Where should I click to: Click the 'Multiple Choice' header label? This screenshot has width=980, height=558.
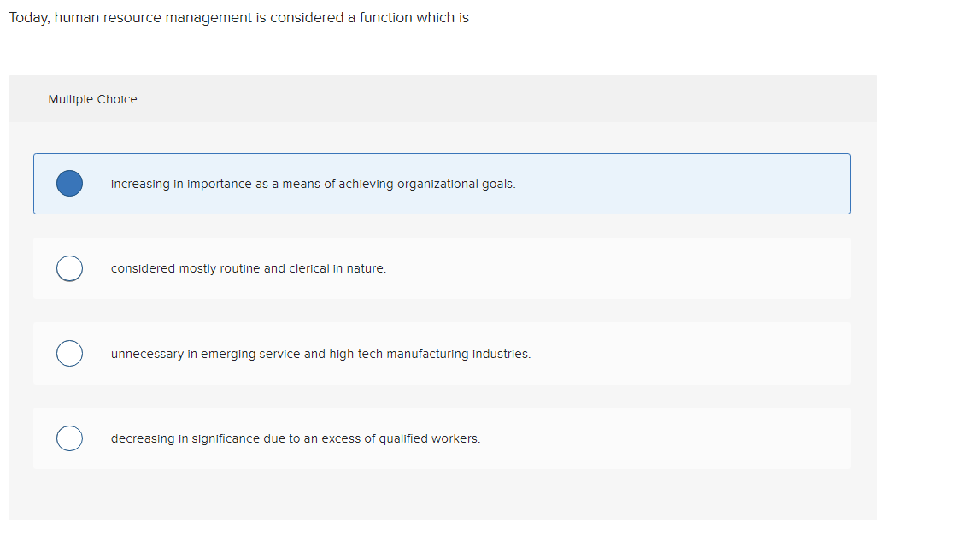(x=92, y=98)
